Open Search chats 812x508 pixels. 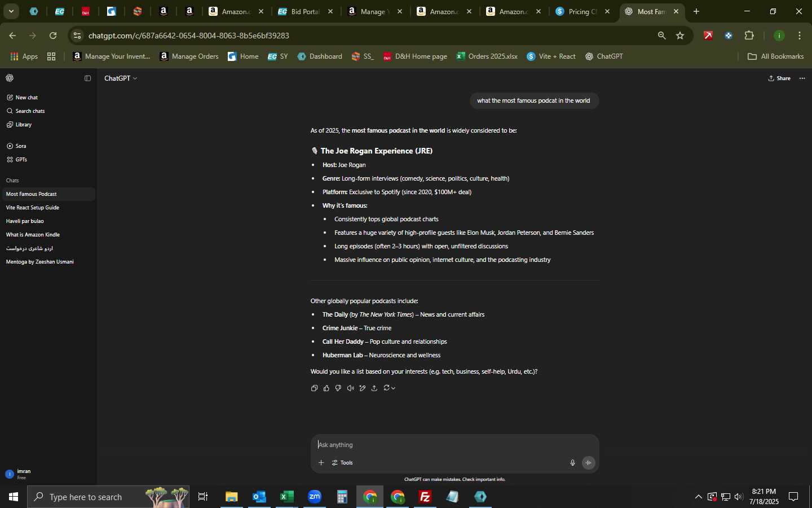(48, 111)
